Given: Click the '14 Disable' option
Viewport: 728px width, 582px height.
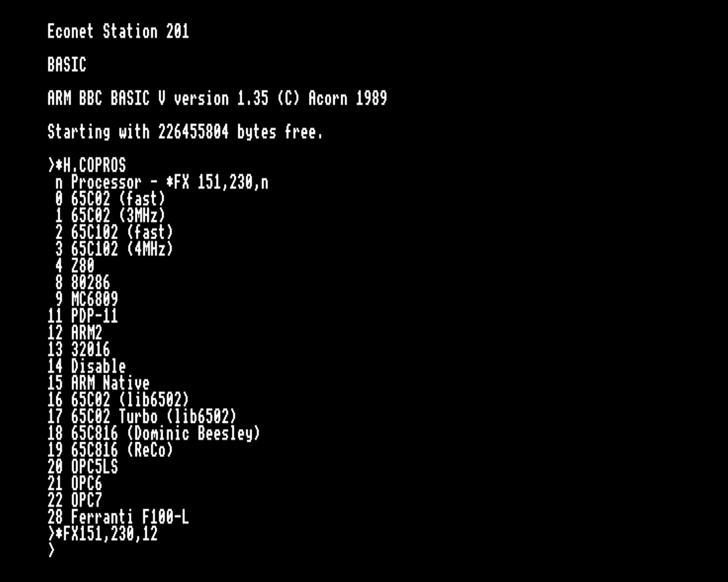Looking at the screenshot, I should (86, 367).
